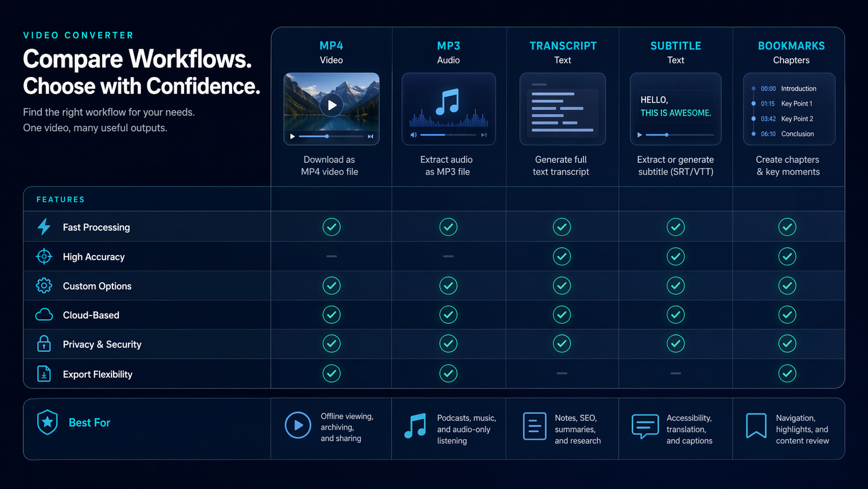Click the High Accuracy checkmark under Transcript

562,256
